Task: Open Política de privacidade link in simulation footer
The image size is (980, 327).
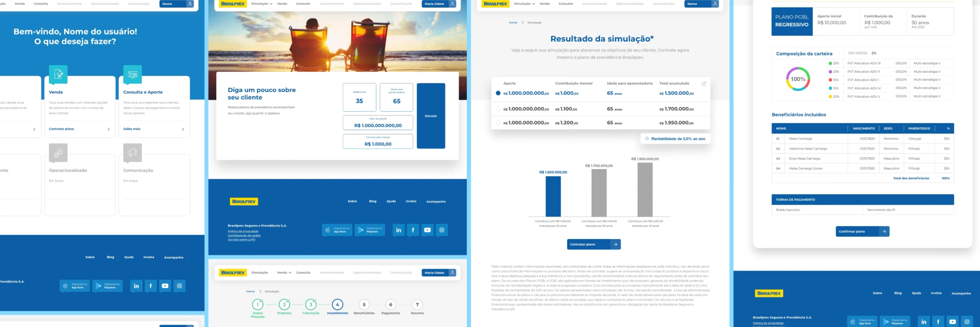Action: tap(243, 231)
